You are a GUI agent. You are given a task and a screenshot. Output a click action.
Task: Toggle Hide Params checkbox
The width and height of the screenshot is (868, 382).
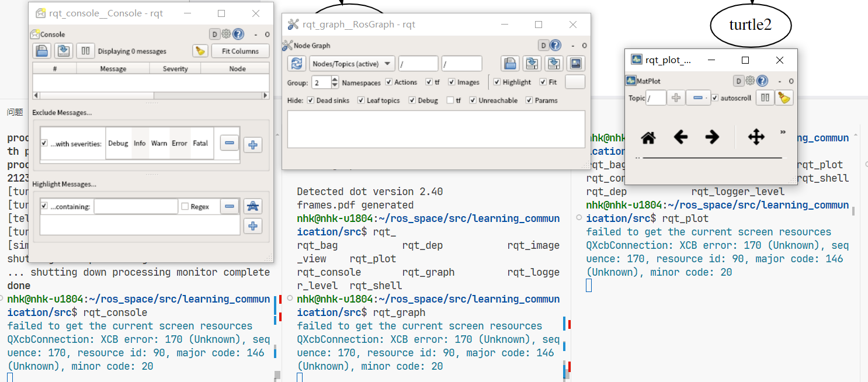529,100
